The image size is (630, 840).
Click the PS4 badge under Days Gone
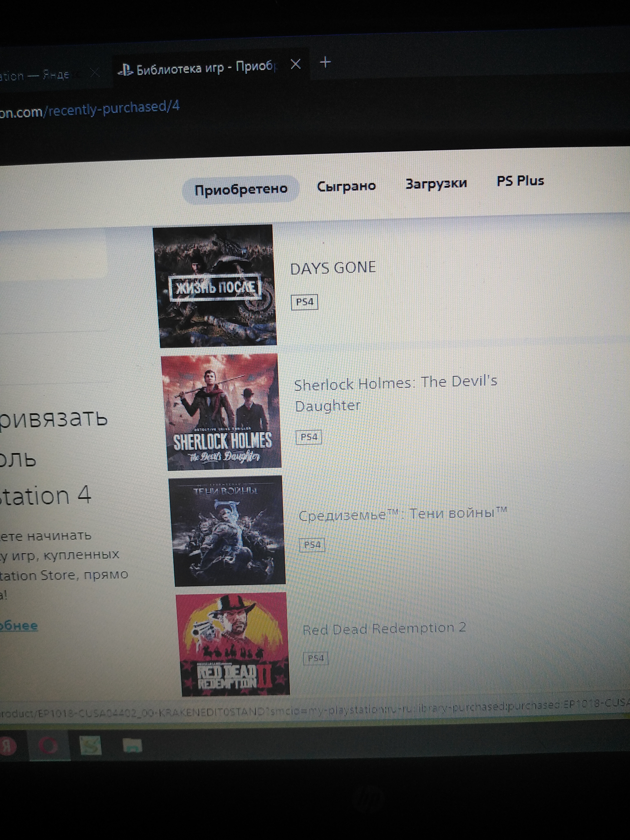pyautogui.click(x=304, y=302)
